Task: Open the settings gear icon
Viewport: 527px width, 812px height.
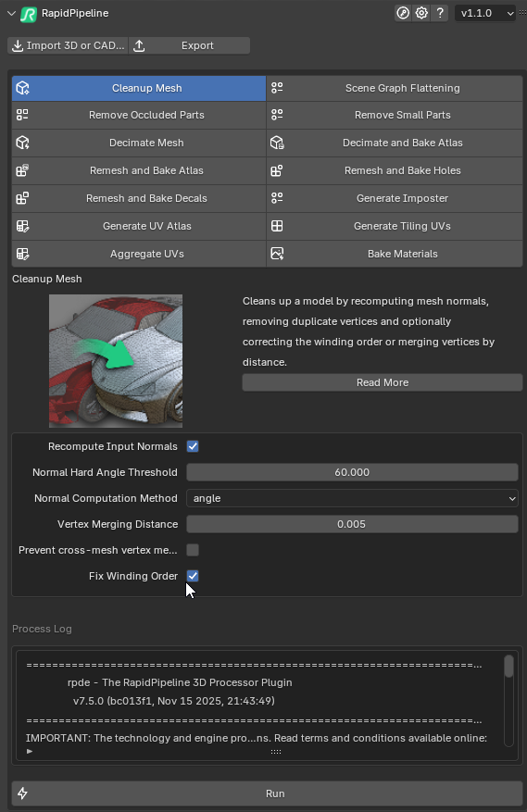Action: [421, 13]
